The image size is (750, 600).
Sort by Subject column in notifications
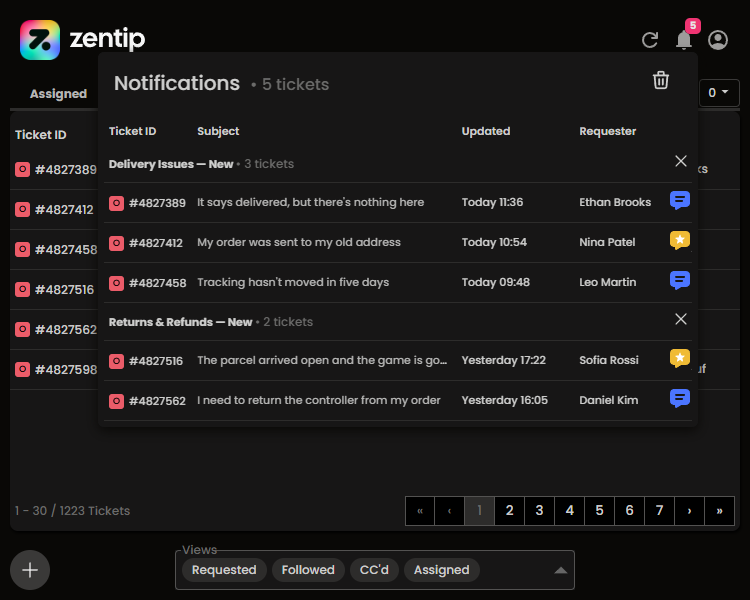pyautogui.click(x=218, y=131)
